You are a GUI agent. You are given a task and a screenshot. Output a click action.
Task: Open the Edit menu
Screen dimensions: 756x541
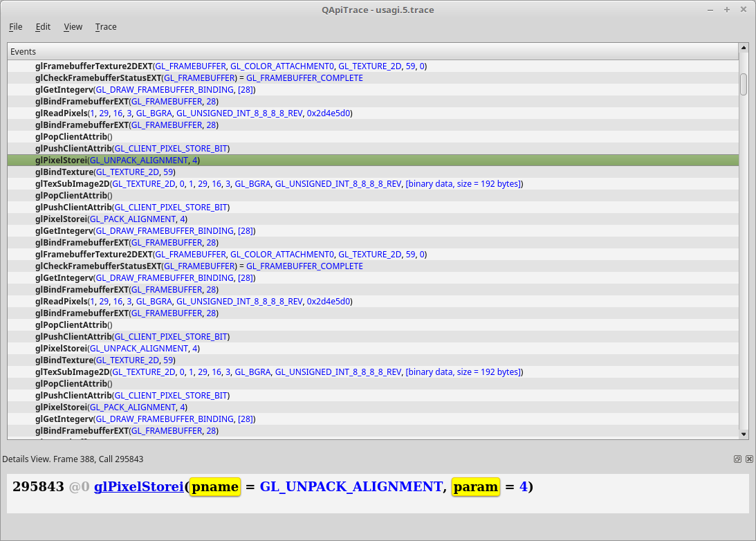(x=43, y=27)
